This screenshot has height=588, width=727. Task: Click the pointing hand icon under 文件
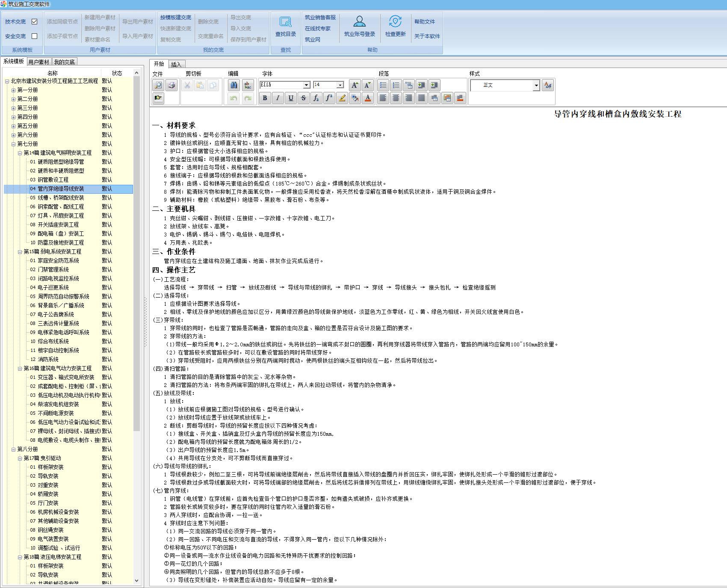click(158, 98)
